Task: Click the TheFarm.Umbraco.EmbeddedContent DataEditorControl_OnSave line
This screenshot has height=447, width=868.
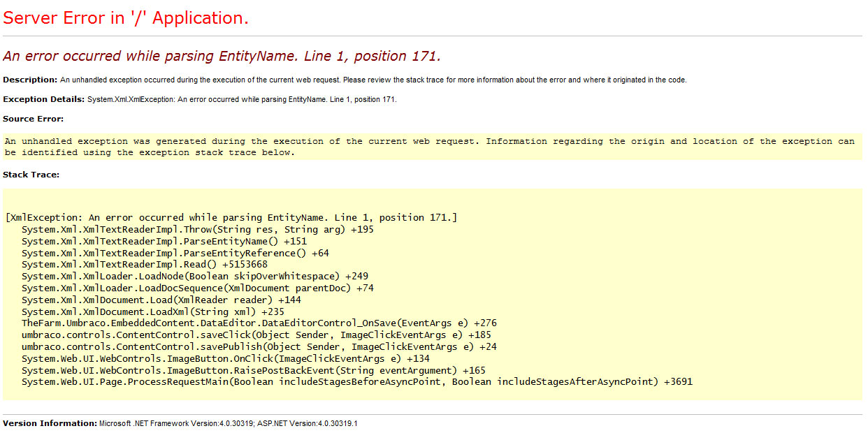Action: 259,323
